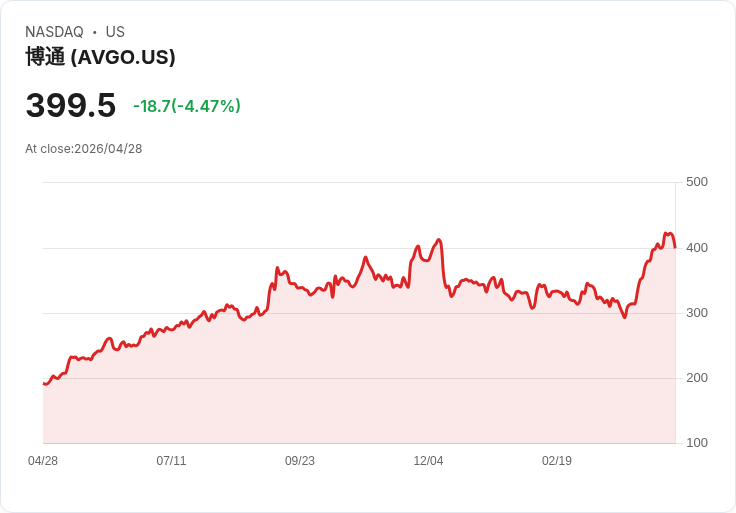Select the 04/28 date on x-axis
736x513 pixels.
coord(43,461)
